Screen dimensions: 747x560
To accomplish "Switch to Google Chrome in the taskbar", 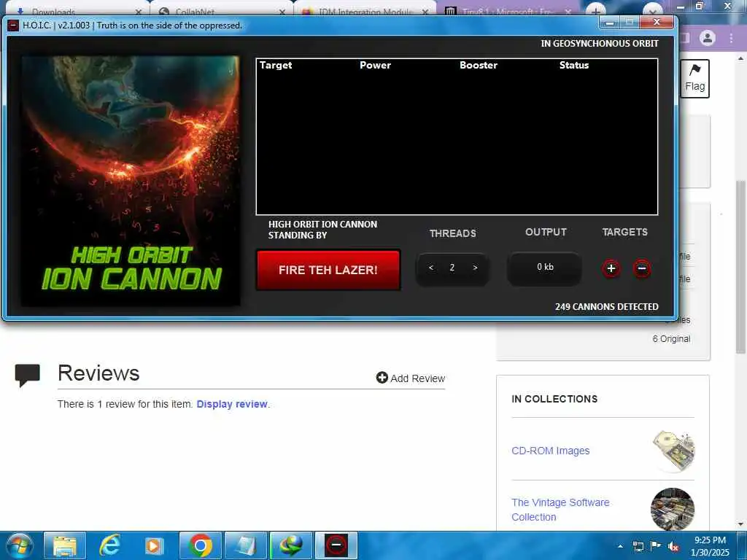I will [201, 545].
